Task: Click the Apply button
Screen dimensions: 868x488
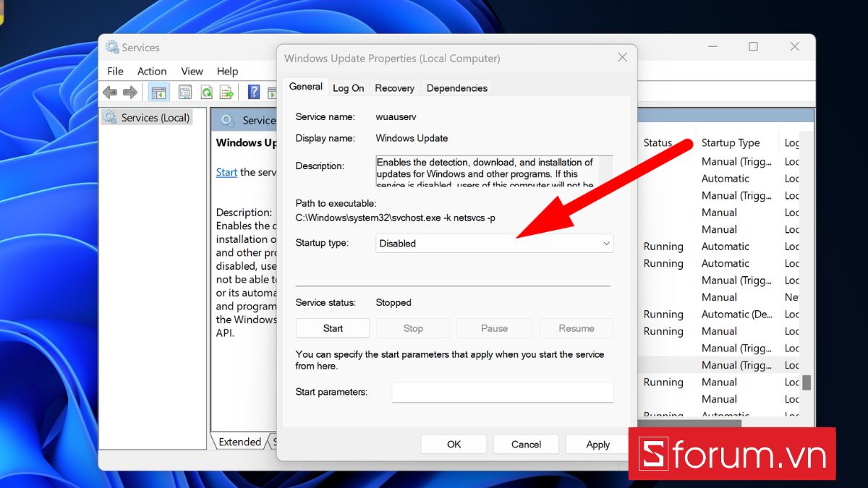Action: pos(597,445)
